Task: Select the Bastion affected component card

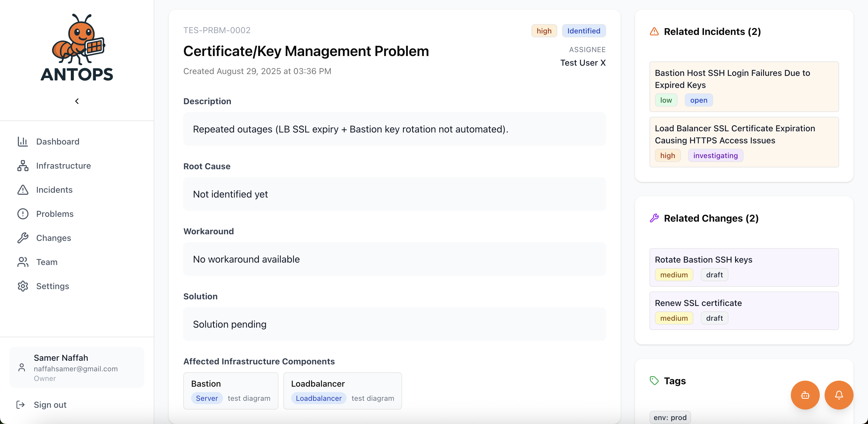Action: (231, 391)
